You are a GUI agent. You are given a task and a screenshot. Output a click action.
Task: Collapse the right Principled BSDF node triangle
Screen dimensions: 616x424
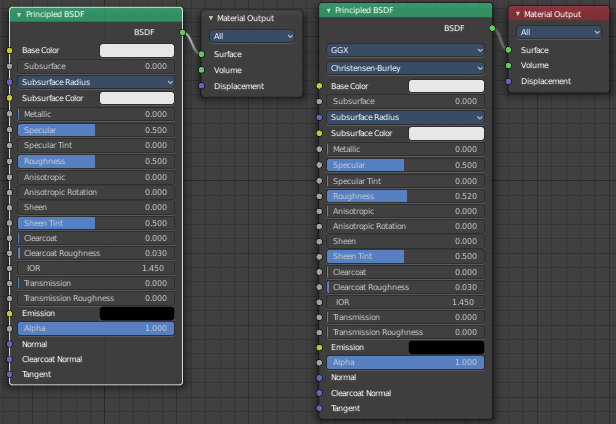point(328,11)
